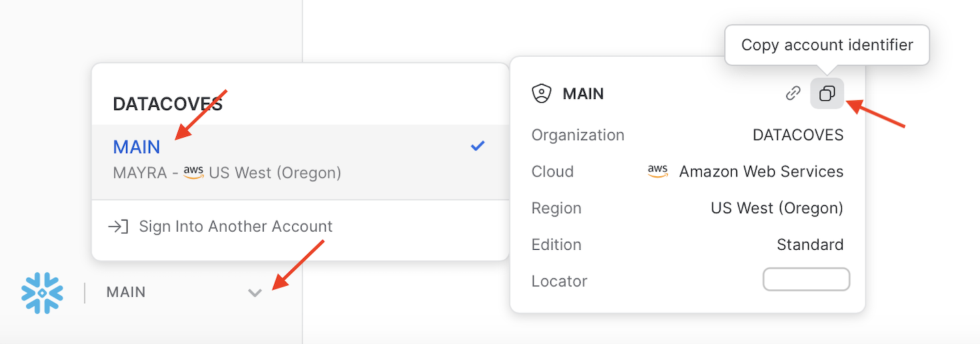Click the copy account identifier icon
The image size is (980, 344).
(827, 94)
